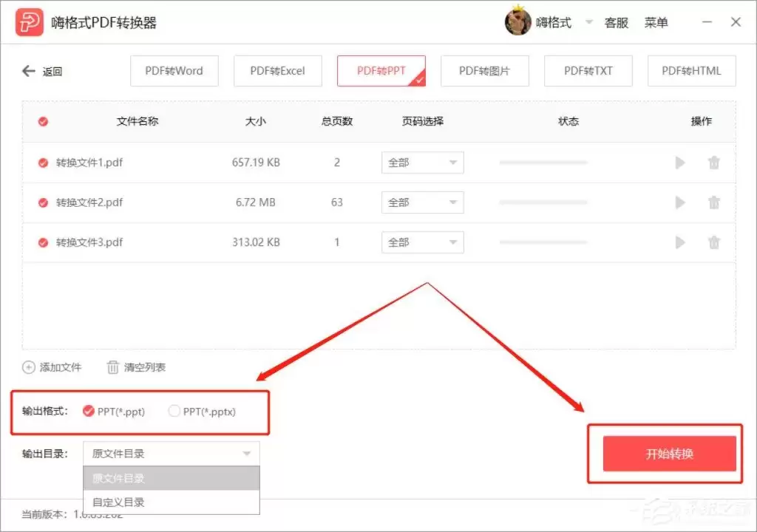Image resolution: width=757 pixels, height=532 pixels.
Task: Click the delete trash icon for 转换文件2.pdf
Action: coord(714,202)
